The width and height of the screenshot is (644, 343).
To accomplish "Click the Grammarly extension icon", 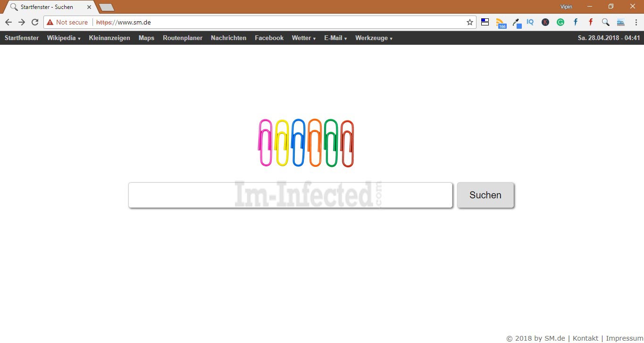I will pyautogui.click(x=560, y=22).
